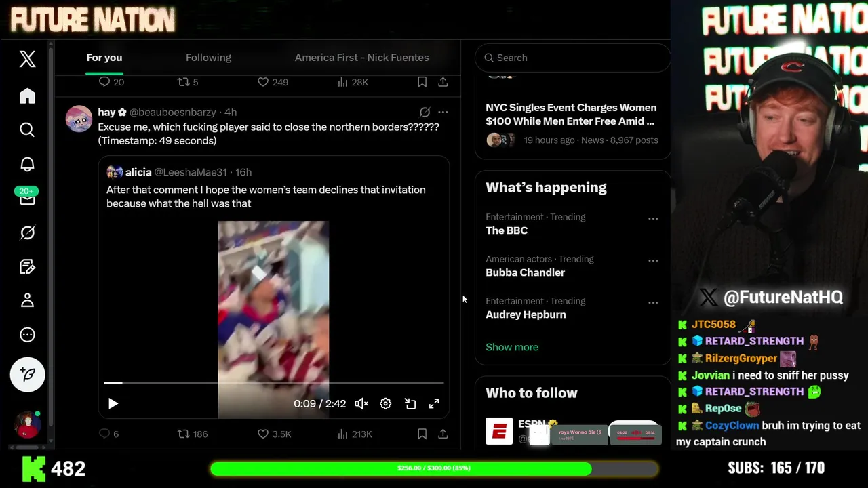Click the Kick logo at bottom left
Viewport: 868px width, 488px height.
(33, 468)
